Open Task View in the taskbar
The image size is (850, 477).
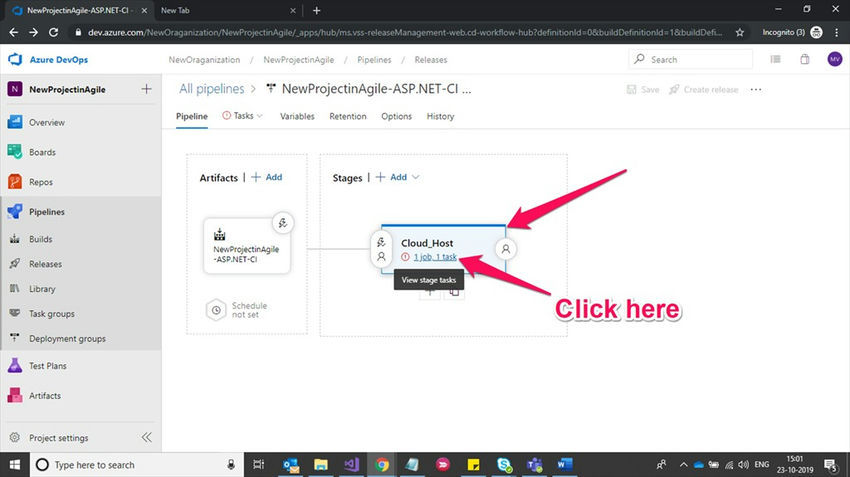coord(259,465)
